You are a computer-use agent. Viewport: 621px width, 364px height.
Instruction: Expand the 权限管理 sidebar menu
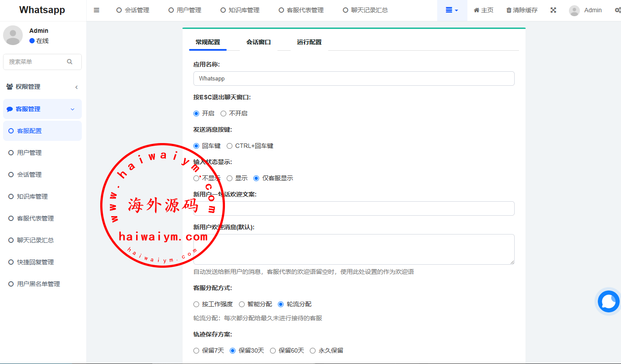coord(42,87)
